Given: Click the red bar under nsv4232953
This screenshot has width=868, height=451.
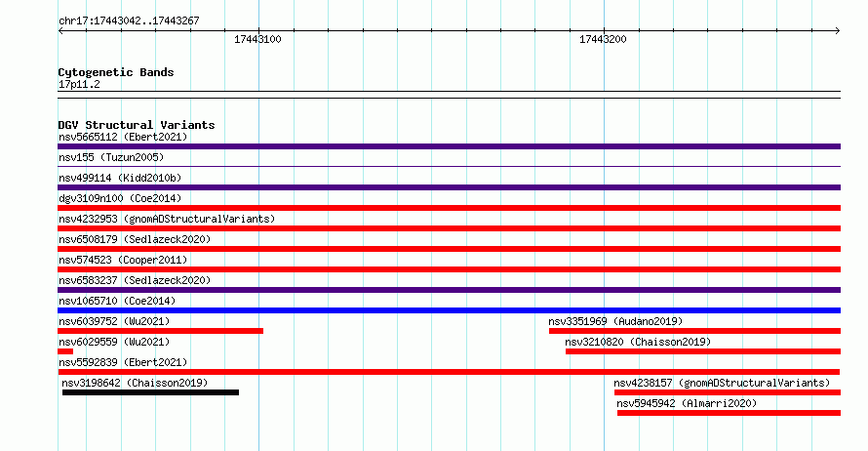Looking at the screenshot, I should [x=449, y=228].
